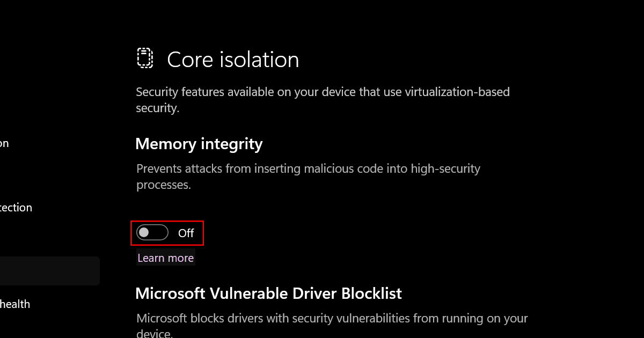Click the "Microsoft blocks drivers" description text
Image resolution: width=644 pixels, height=338 pixels.
pos(332,319)
